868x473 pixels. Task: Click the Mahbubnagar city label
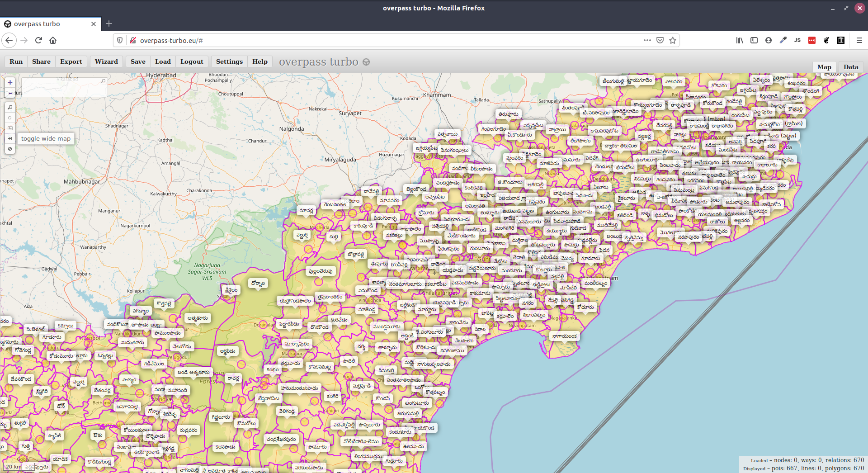pos(82,182)
